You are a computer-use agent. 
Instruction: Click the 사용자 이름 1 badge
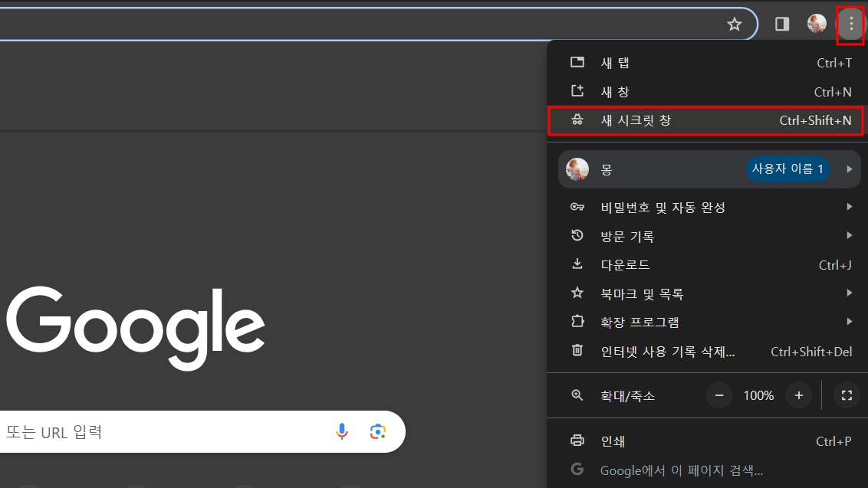tap(787, 169)
